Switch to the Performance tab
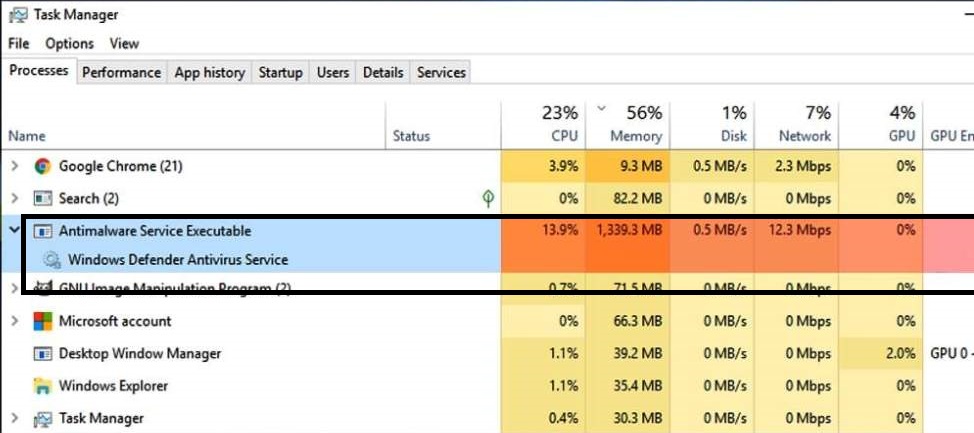The image size is (974, 433). tap(121, 73)
